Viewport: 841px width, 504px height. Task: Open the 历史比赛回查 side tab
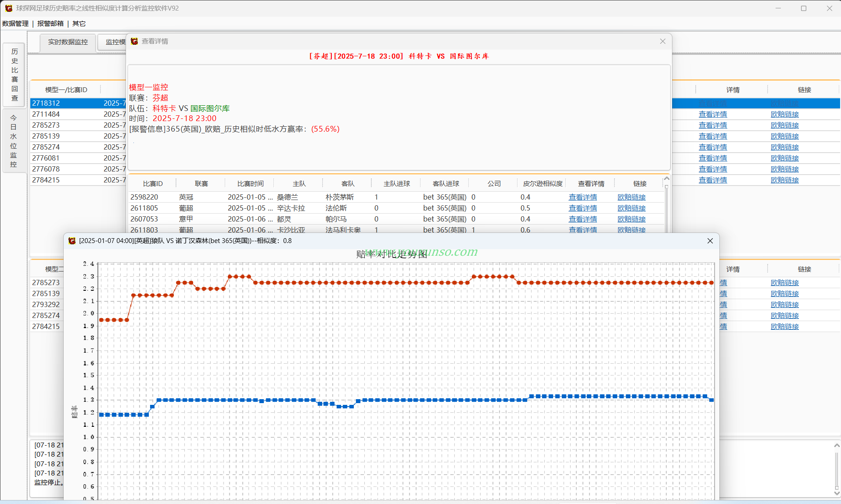pos(14,75)
